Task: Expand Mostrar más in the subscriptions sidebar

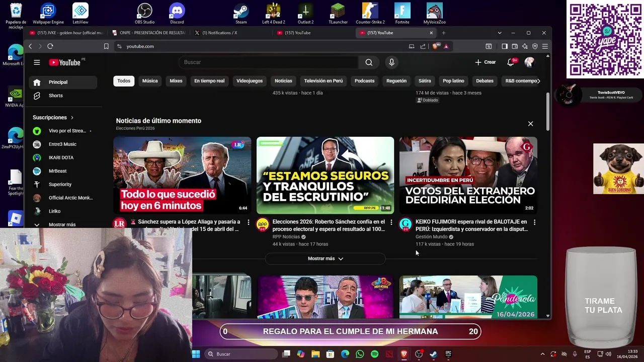Action: pos(62,225)
